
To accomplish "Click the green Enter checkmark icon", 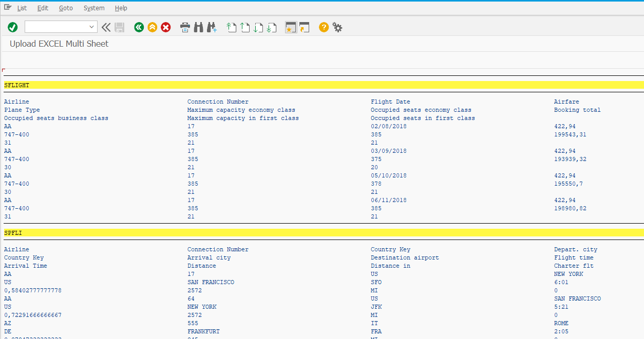I will [13, 27].
